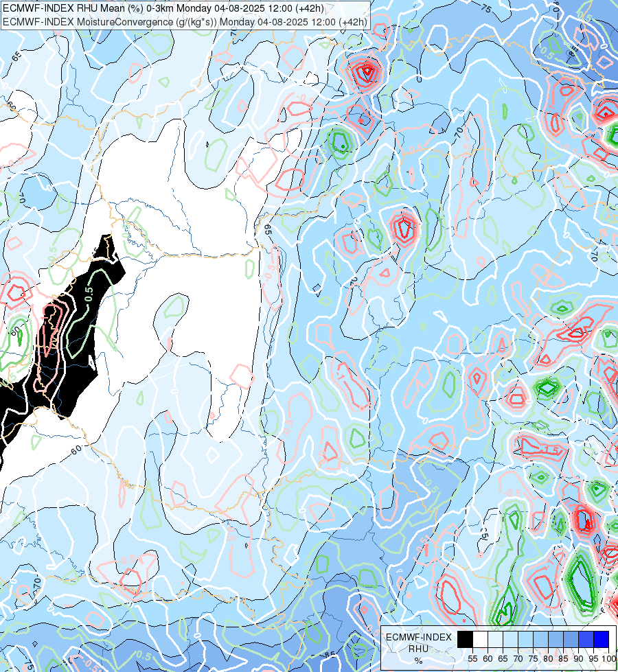
Task: Click the legend tick label 60
Action: (x=488, y=659)
